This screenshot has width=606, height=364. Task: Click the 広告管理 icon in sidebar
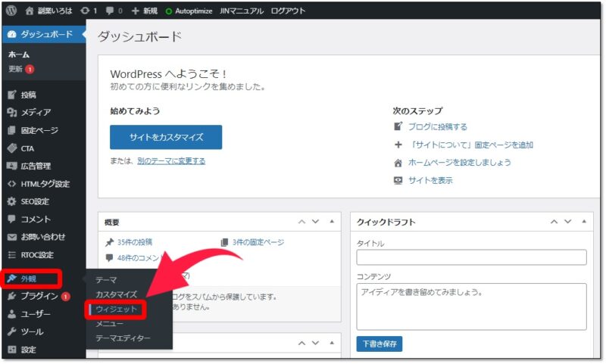click(x=12, y=166)
